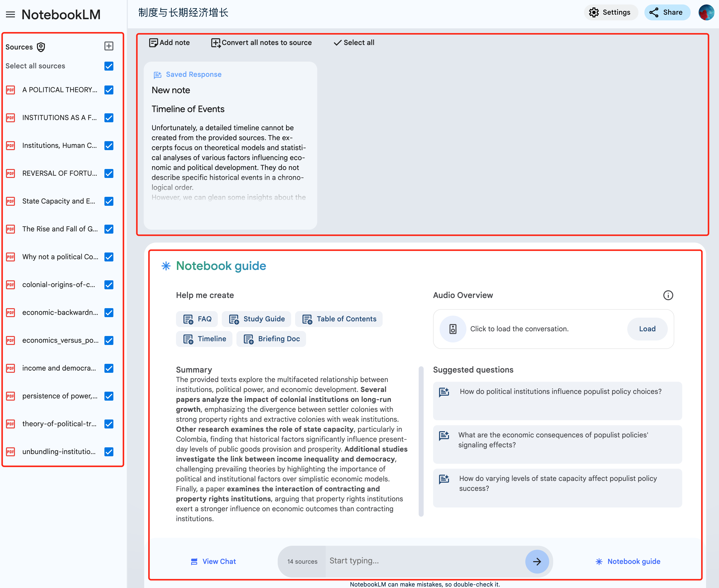Create a Table of Contents
The width and height of the screenshot is (719, 588).
pyautogui.click(x=339, y=319)
